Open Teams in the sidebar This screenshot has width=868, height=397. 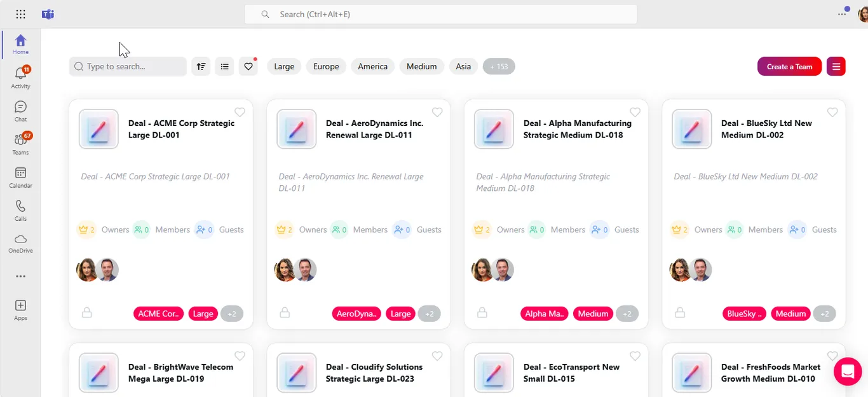(20, 144)
